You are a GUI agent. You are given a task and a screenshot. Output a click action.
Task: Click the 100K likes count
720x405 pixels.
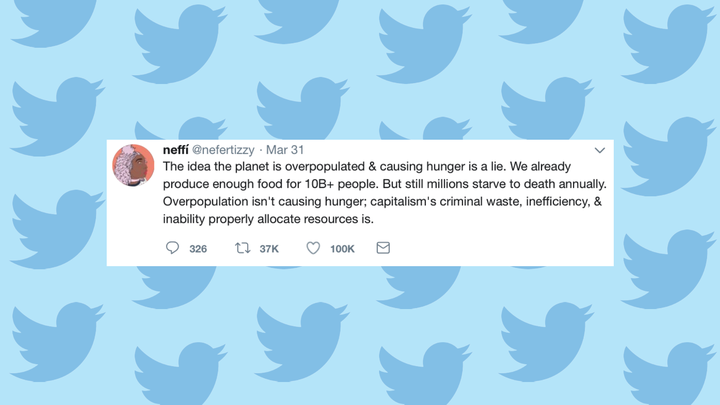[x=342, y=249]
